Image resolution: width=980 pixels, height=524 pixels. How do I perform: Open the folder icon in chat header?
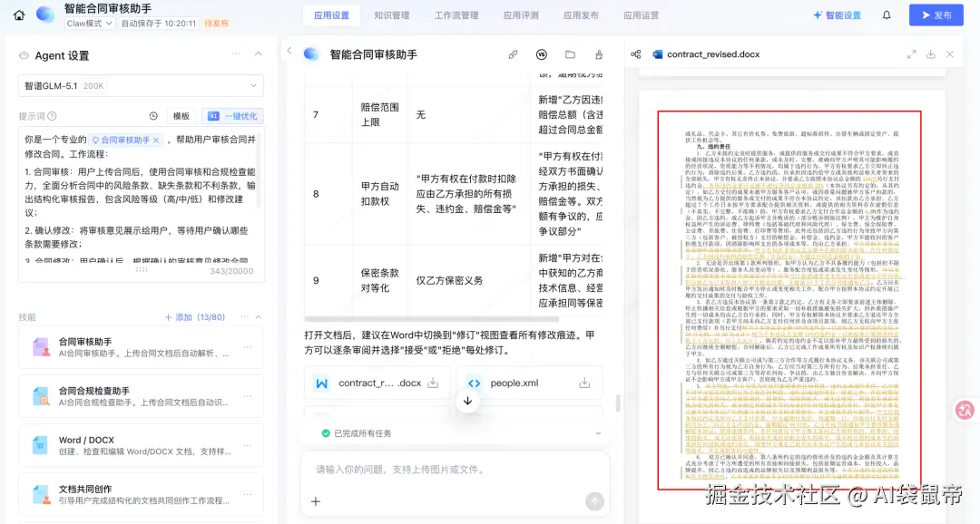coord(570,54)
